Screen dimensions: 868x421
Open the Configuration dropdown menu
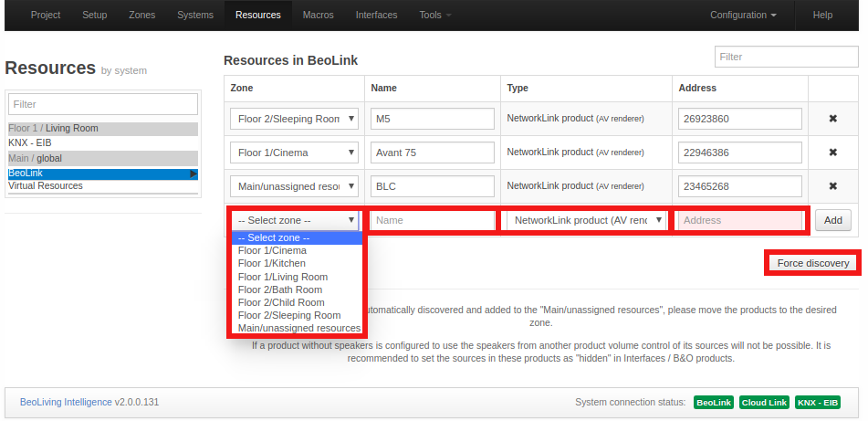(743, 15)
